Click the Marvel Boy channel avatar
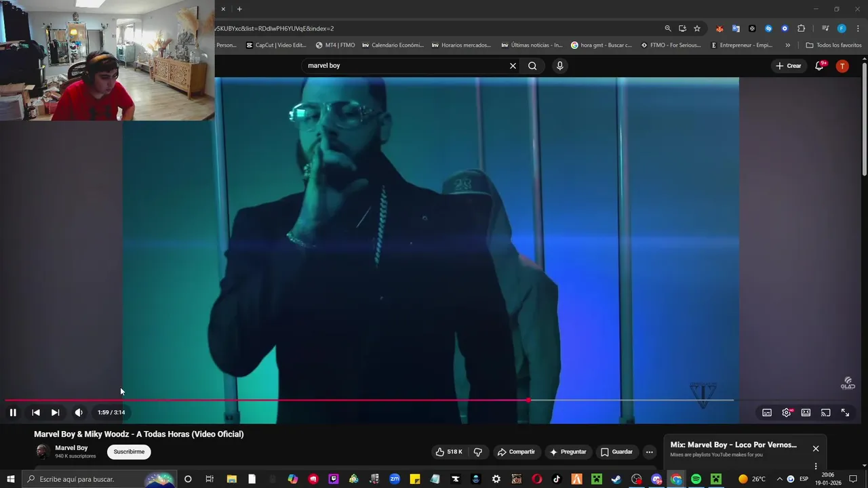The image size is (868, 488). [x=42, y=451]
